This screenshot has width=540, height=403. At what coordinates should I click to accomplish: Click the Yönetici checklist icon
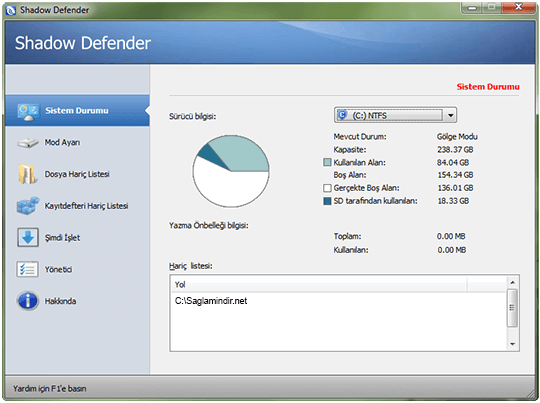pos(27,269)
